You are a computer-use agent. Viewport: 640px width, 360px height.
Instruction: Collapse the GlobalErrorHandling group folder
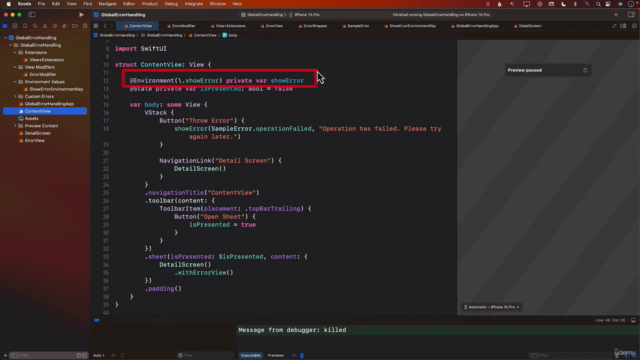coord(10,45)
